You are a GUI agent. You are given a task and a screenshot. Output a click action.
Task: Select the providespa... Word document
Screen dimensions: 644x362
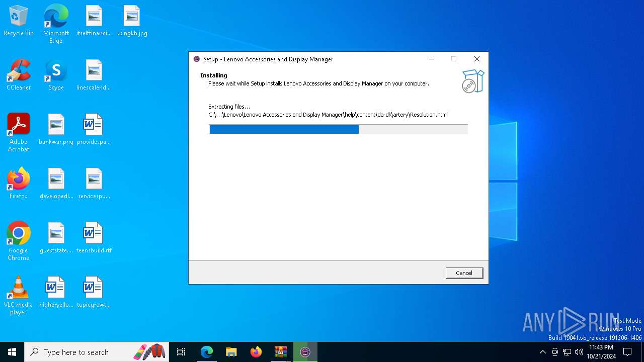click(x=94, y=130)
